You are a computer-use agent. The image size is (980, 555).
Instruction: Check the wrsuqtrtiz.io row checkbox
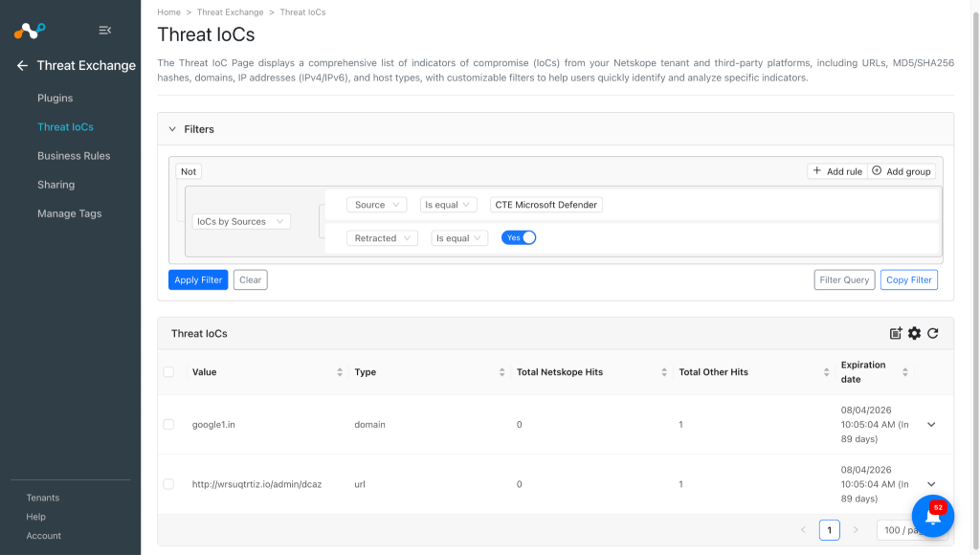click(x=168, y=484)
